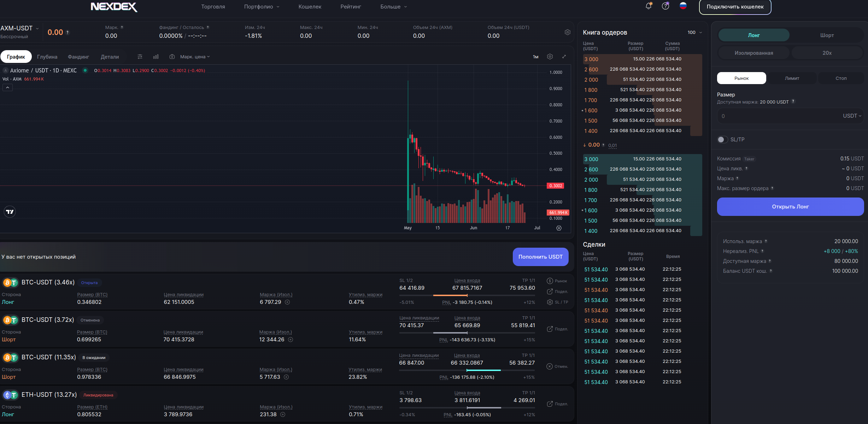Click the share icon for the BTC-USDT 3.72x position
The height and width of the screenshot is (424, 868).
coord(550,329)
